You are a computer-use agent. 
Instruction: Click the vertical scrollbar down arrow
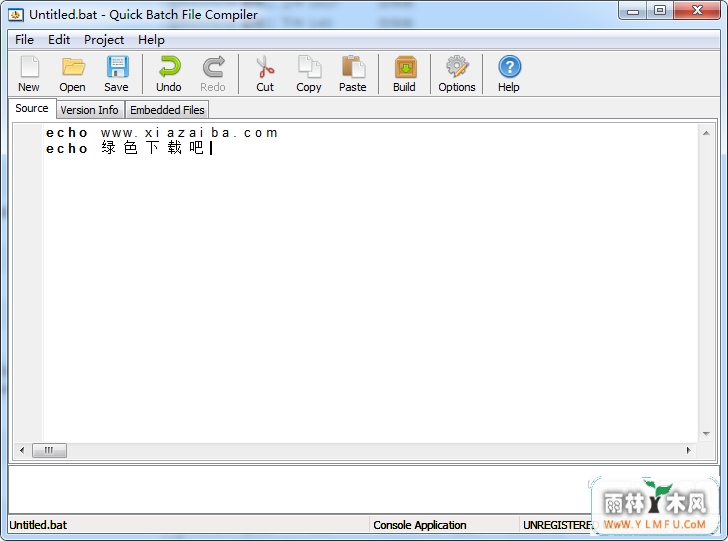click(706, 434)
